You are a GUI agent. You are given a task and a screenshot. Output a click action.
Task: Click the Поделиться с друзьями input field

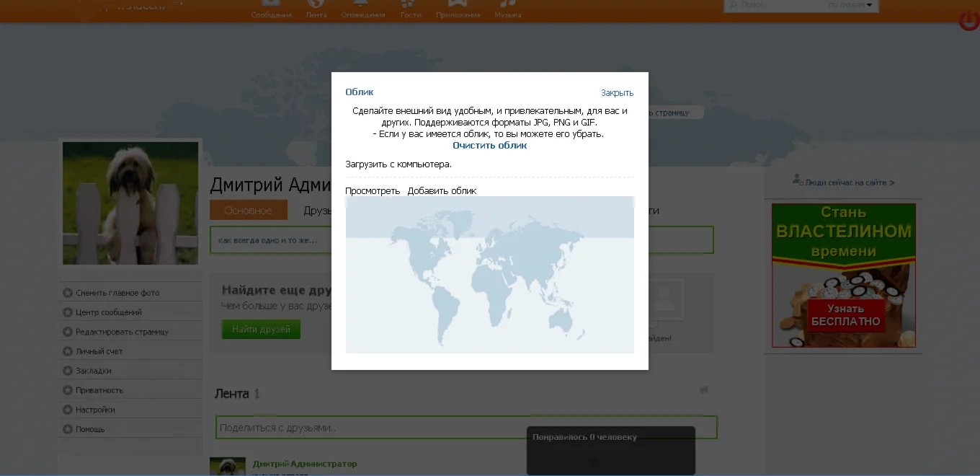pyautogui.click(x=466, y=427)
